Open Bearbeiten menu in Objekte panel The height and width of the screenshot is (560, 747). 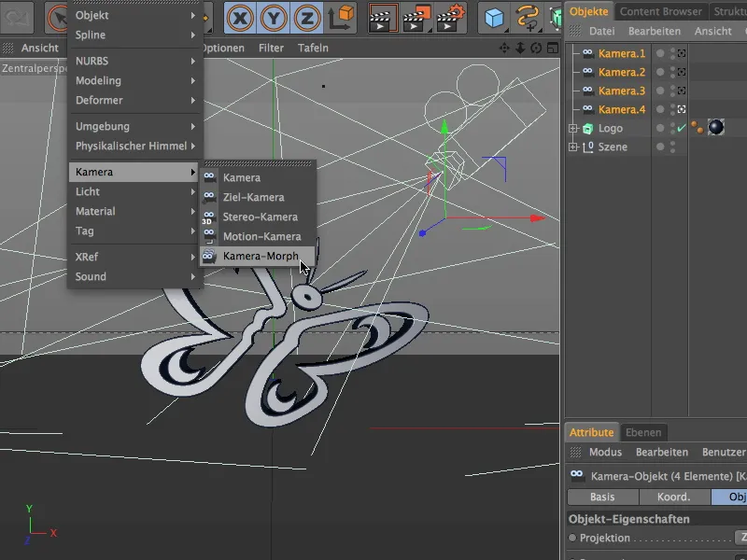[655, 31]
